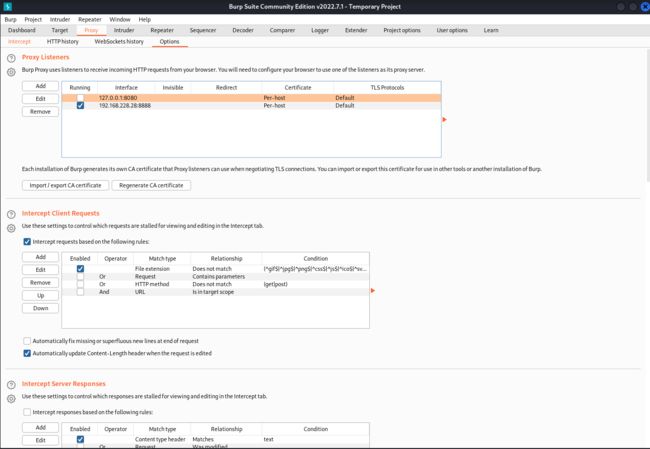The image size is (650, 449).
Task: Open the Learn tab
Action: pyautogui.click(x=491, y=30)
